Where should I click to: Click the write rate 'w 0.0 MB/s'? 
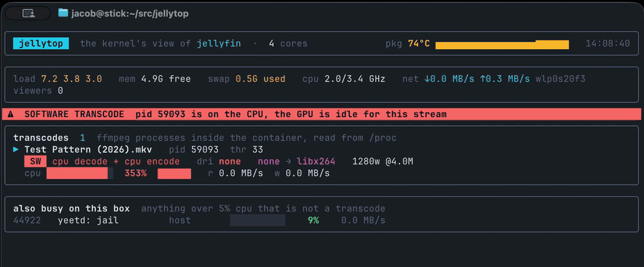pyautogui.click(x=302, y=173)
